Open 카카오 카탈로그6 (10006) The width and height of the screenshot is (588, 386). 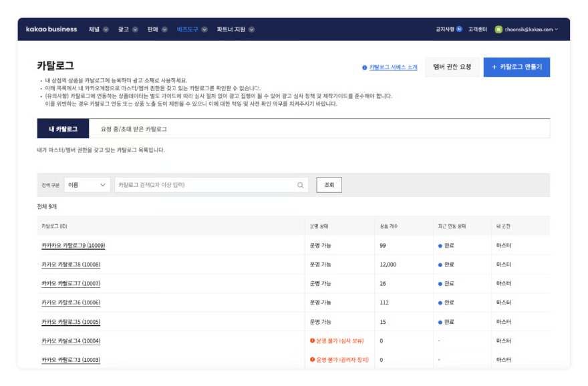click(71, 303)
